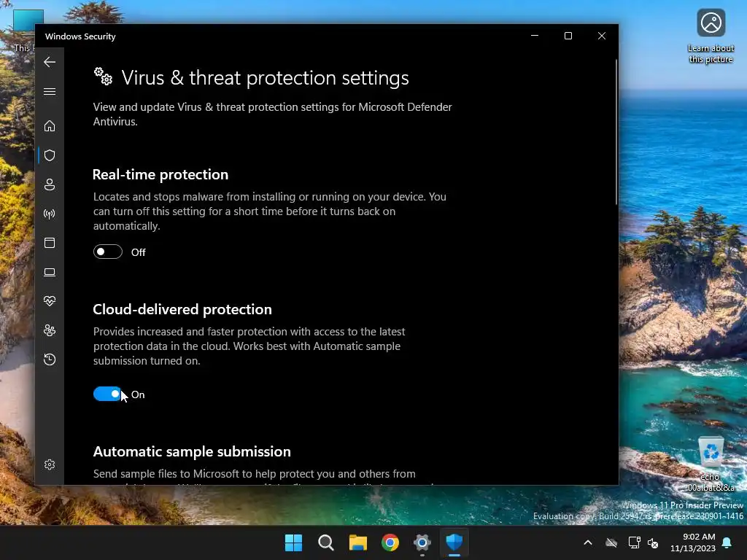Turn on Real-time protection toggle
The image size is (747, 560).
point(108,252)
